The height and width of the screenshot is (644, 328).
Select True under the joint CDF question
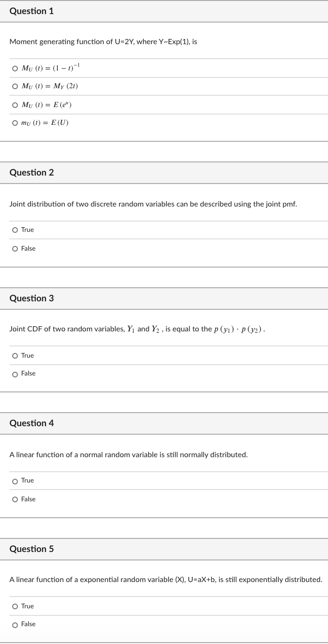point(15,355)
